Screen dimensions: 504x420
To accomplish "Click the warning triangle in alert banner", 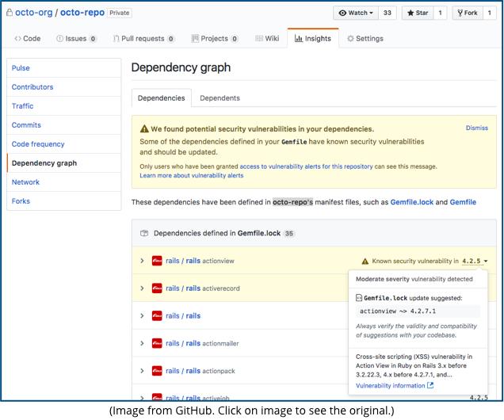I will pyautogui.click(x=144, y=129).
